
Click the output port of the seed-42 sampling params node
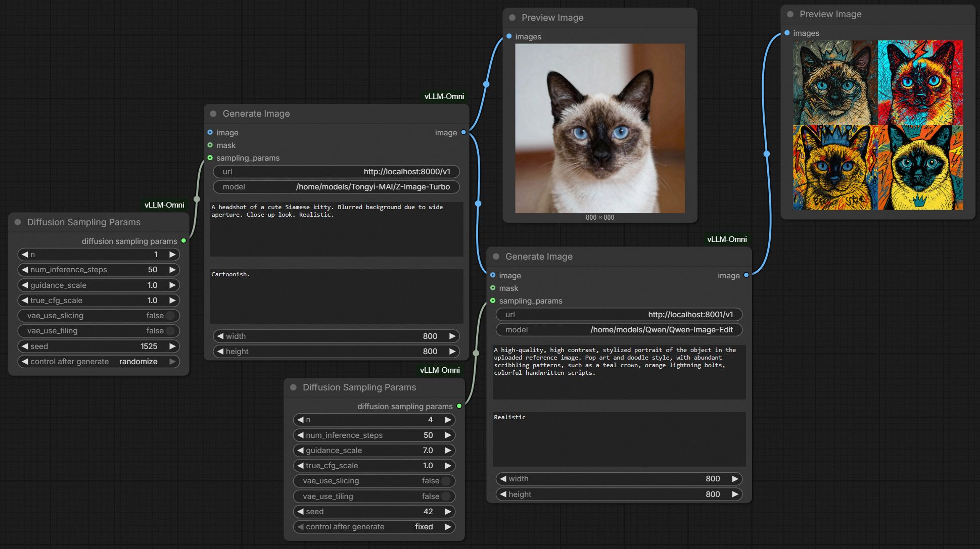[x=459, y=406]
